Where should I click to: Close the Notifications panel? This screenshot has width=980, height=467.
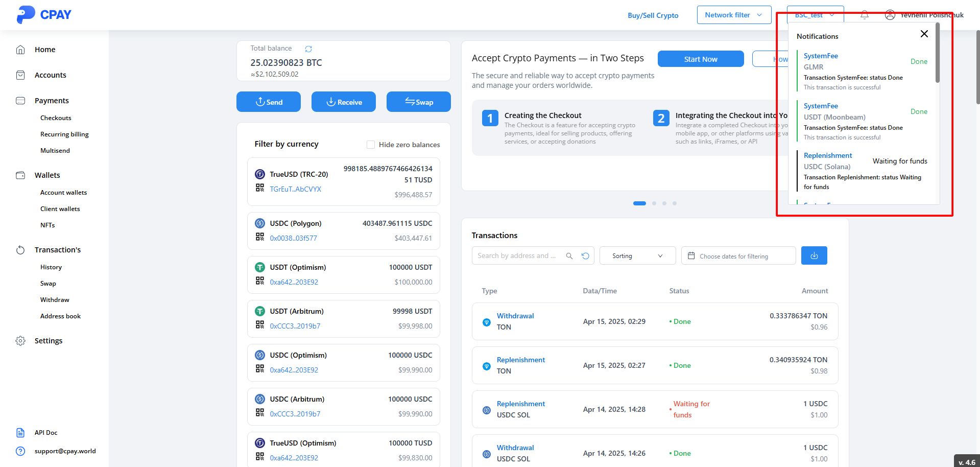tap(924, 34)
